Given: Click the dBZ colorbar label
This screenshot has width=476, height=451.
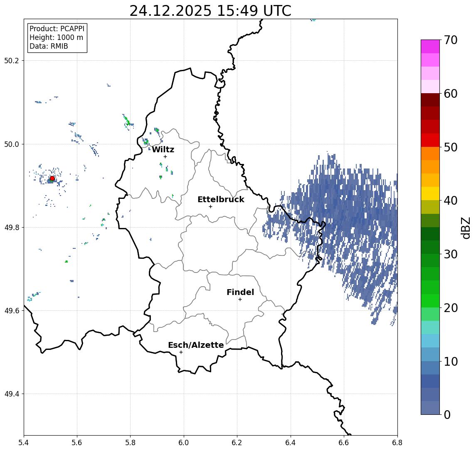Looking at the screenshot, I should (466, 228).
